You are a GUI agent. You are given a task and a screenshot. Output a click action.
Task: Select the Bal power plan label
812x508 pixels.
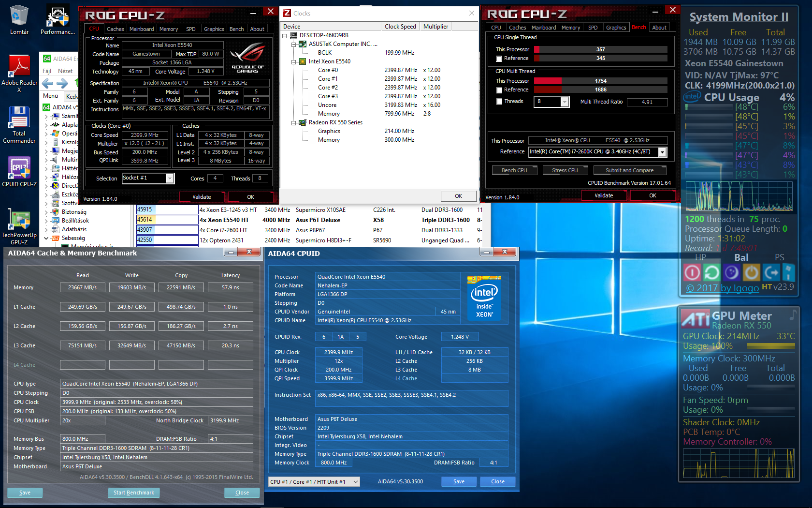741,257
